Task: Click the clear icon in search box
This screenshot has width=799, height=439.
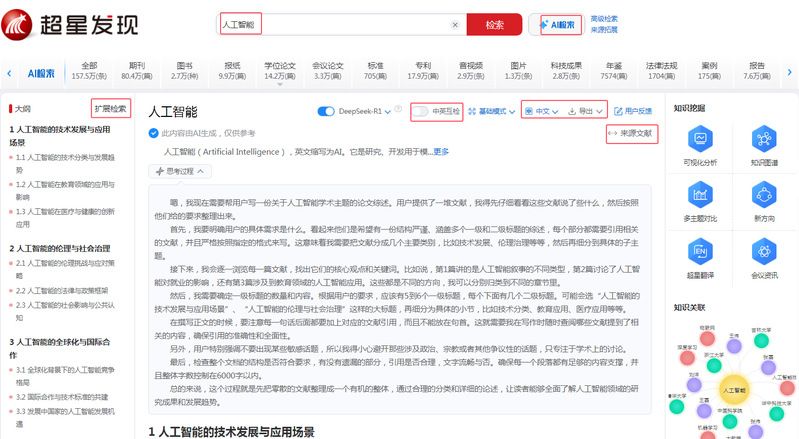Action: 455,24
